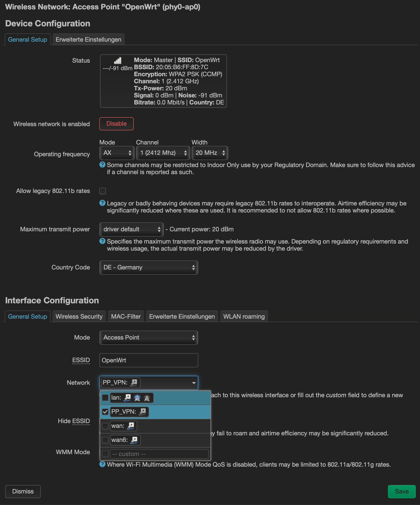The image size is (420, 505).
Task: Click the PP_VPN interface icon in the list
Action: pos(143,411)
